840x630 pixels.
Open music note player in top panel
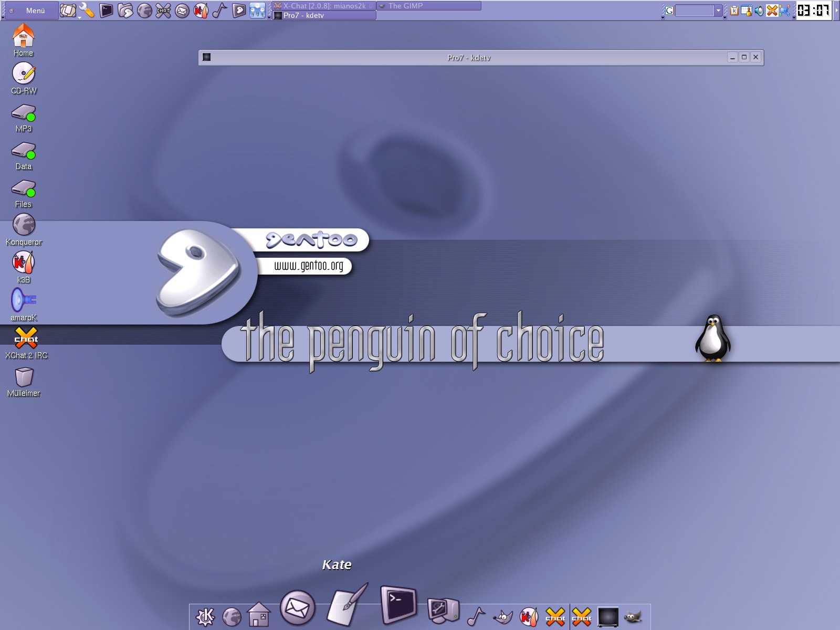[219, 10]
